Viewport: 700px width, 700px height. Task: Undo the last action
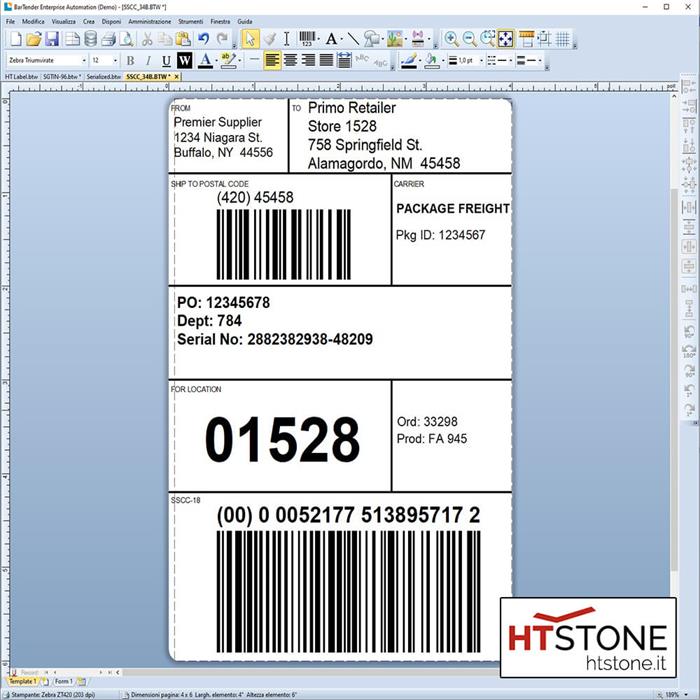coord(204,39)
